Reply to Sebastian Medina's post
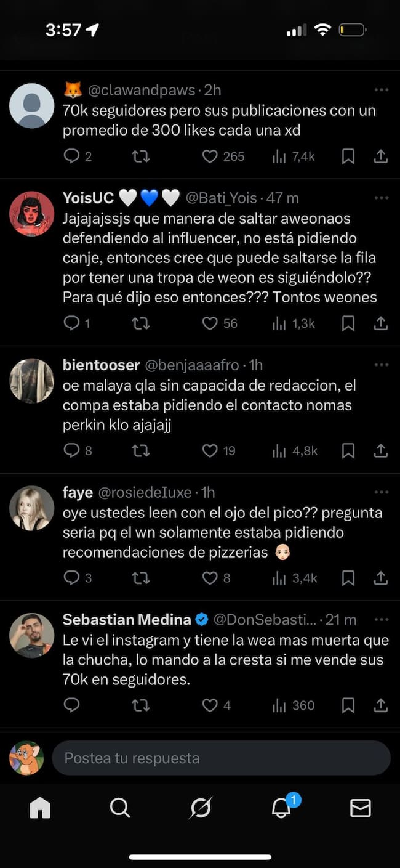400x868 pixels. [72, 705]
